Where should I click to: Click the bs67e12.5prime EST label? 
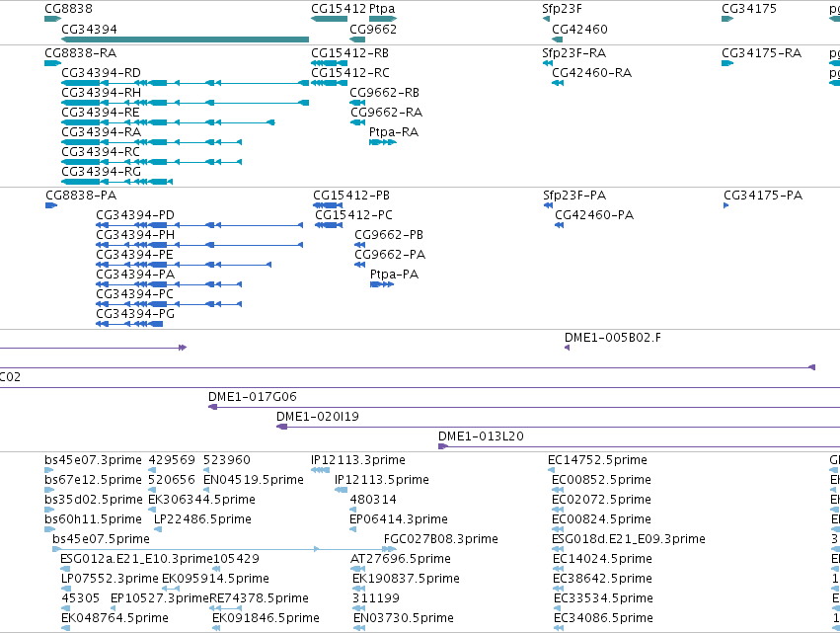coord(93,480)
